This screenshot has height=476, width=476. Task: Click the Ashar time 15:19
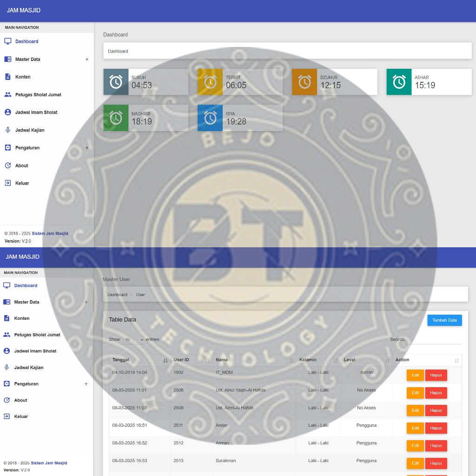425,86
